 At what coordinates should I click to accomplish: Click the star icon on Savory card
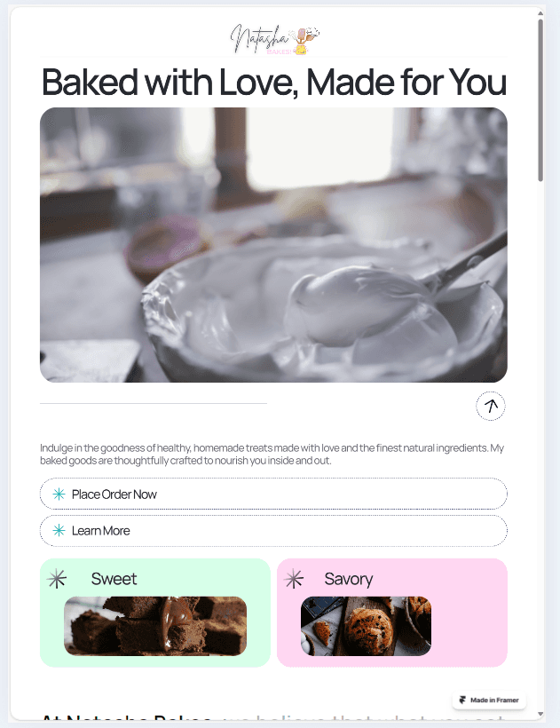tap(294, 579)
